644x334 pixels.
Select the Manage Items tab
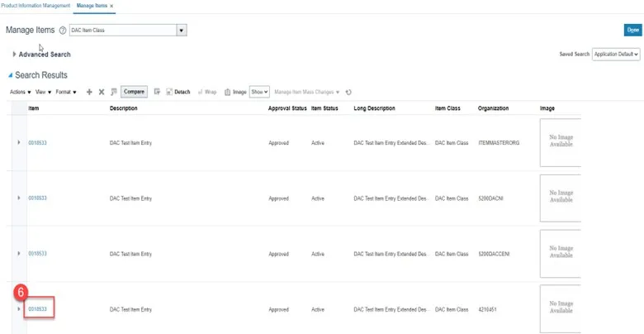tap(92, 6)
